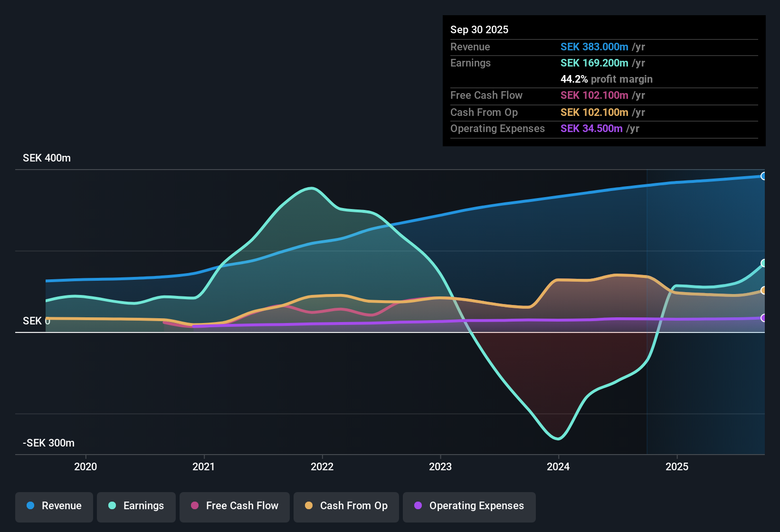Select the 2023 label on the timeline
This screenshot has height=532, width=780.
[x=440, y=466]
